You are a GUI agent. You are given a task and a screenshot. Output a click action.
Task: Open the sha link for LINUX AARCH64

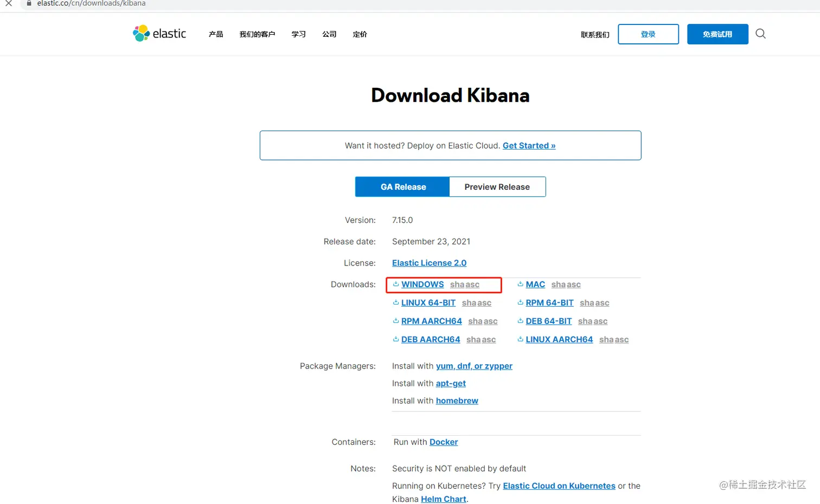(x=606, y=340)
